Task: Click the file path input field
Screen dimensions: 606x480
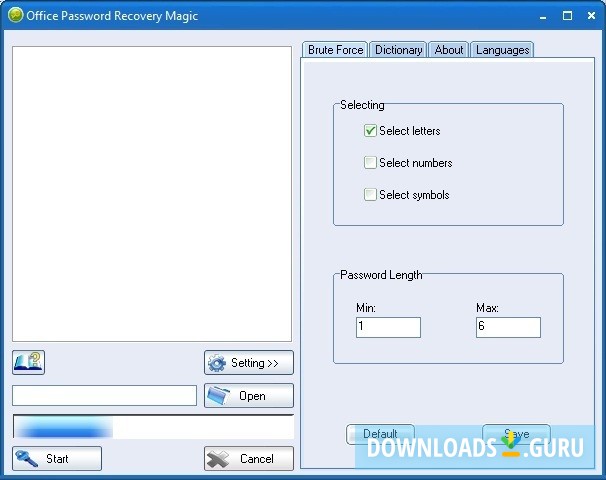Action: click(x=104, y=395)
